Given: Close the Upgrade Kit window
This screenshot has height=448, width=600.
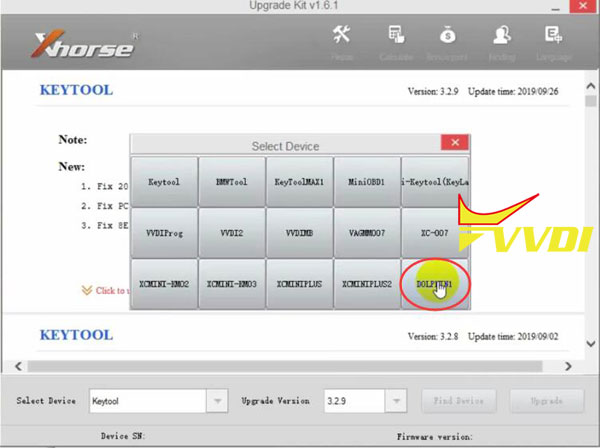Looking at the screenshot, I should tap(583, 6).
